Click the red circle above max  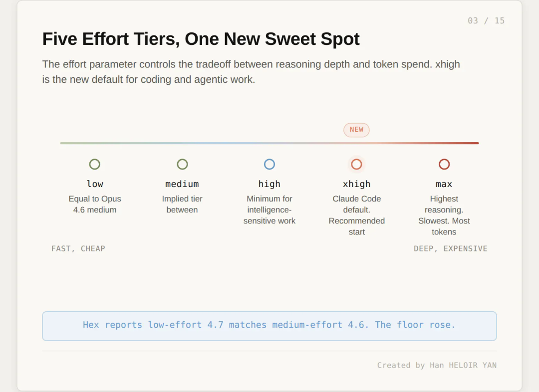click(x=444, y=164)
